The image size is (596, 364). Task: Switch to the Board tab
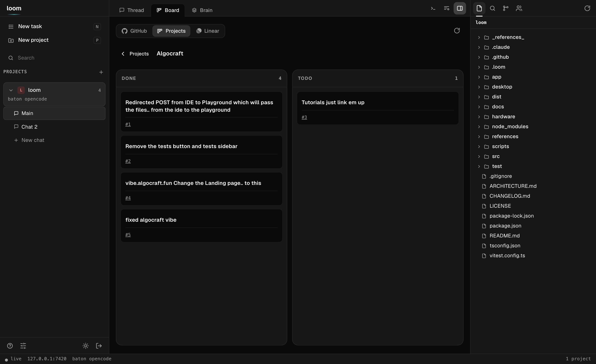(x=168, y=10)
